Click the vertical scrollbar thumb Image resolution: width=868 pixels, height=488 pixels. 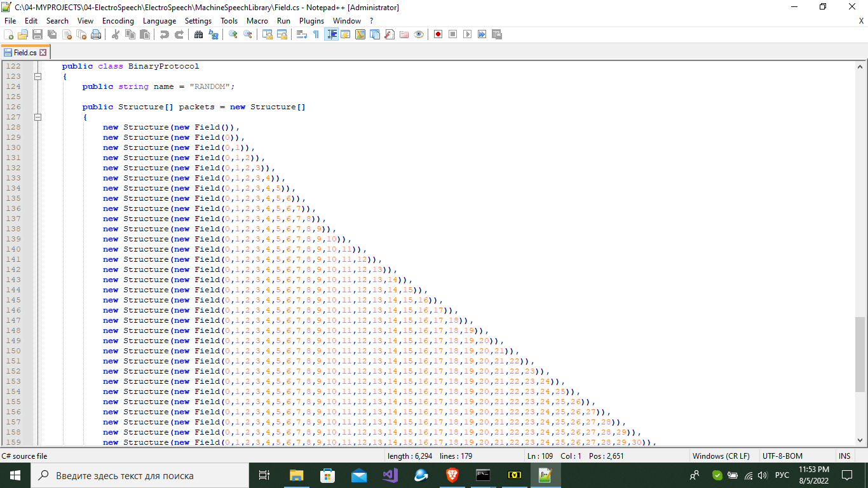pos(861,355)
